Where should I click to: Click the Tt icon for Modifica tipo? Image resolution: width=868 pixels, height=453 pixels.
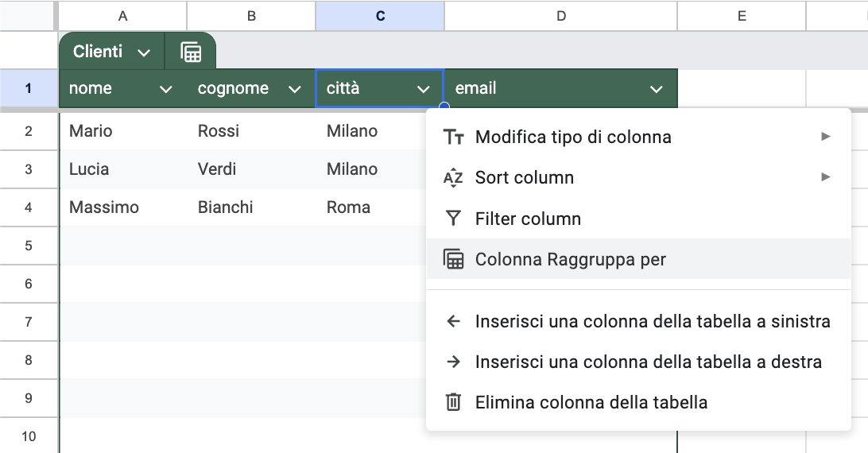coord(453,137)
